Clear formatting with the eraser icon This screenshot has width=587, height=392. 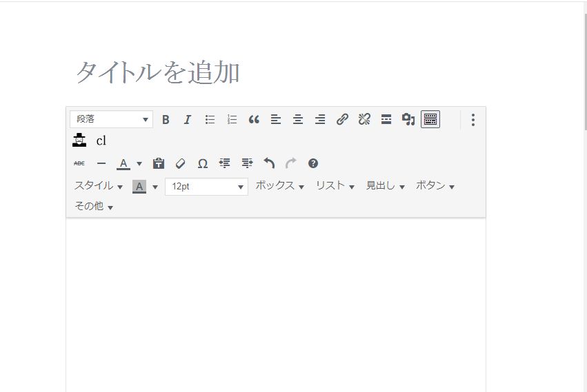[x=181, y=163]
